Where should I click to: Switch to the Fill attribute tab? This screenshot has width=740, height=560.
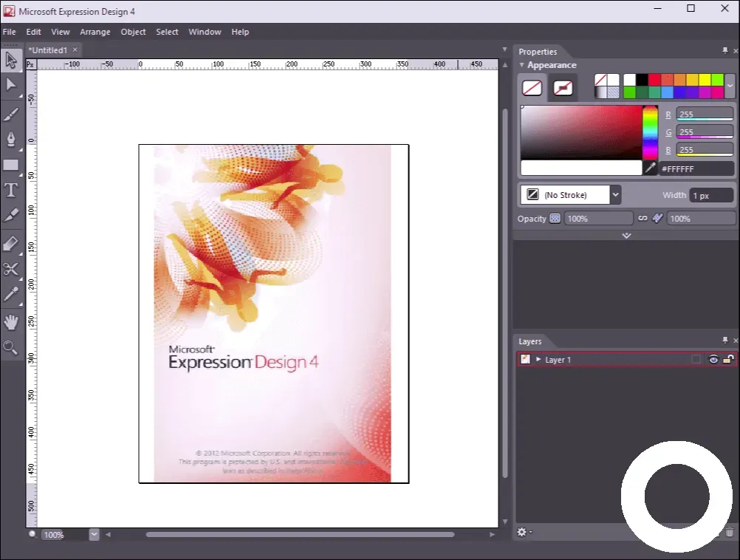coord(532,88)
